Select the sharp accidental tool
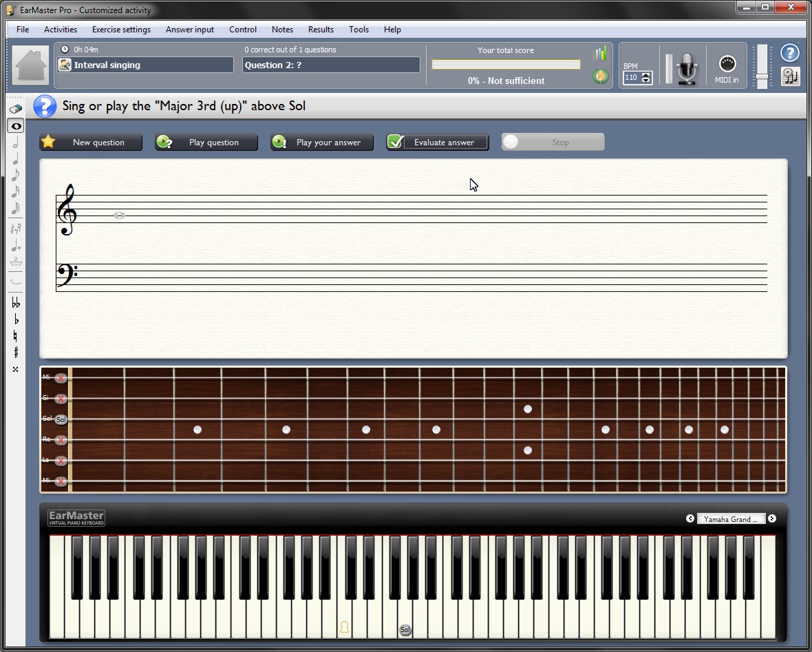This screenshot has width=812, height=652. [x=15, y=353]
